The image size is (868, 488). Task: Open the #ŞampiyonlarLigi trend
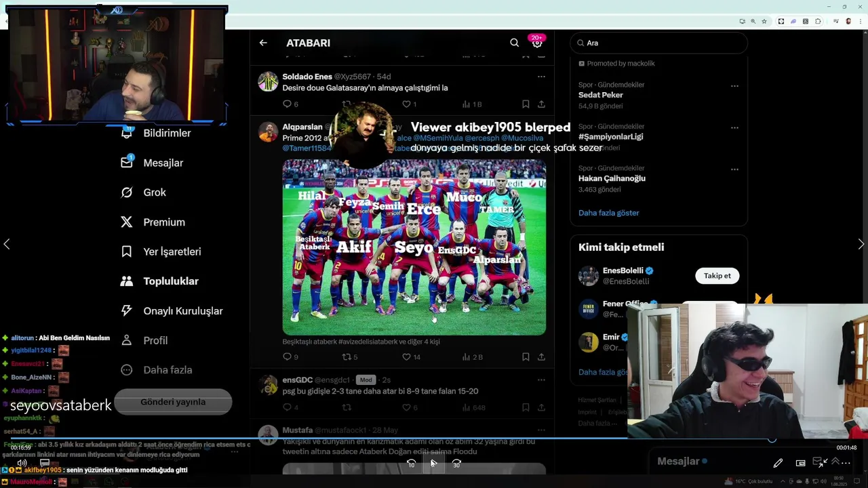611,137
